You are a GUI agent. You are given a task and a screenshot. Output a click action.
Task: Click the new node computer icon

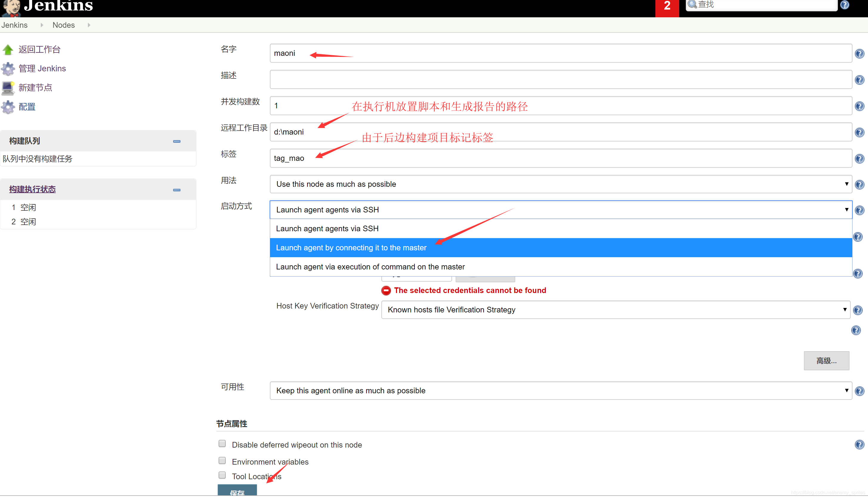tap(8, 88)
